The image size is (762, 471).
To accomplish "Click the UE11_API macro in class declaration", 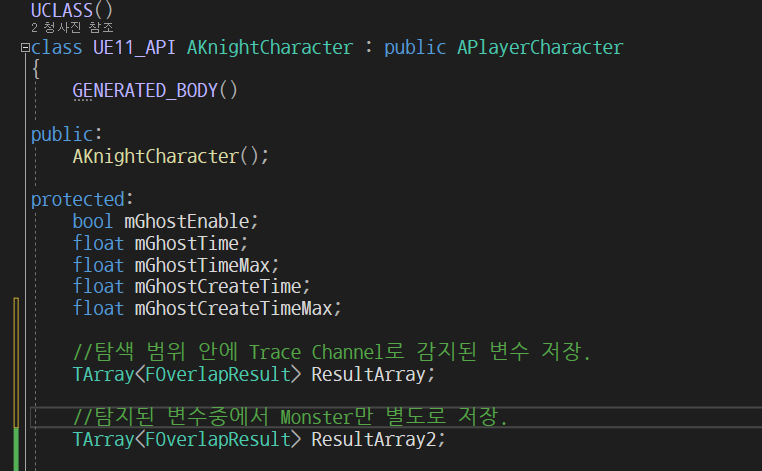I will (x=134, y=48).
